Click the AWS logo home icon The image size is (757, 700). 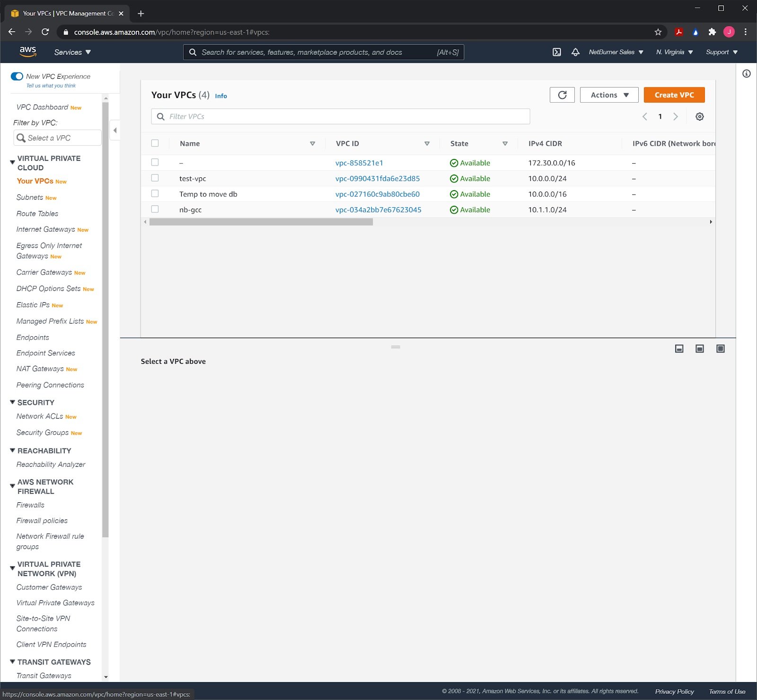coord(28,52)
